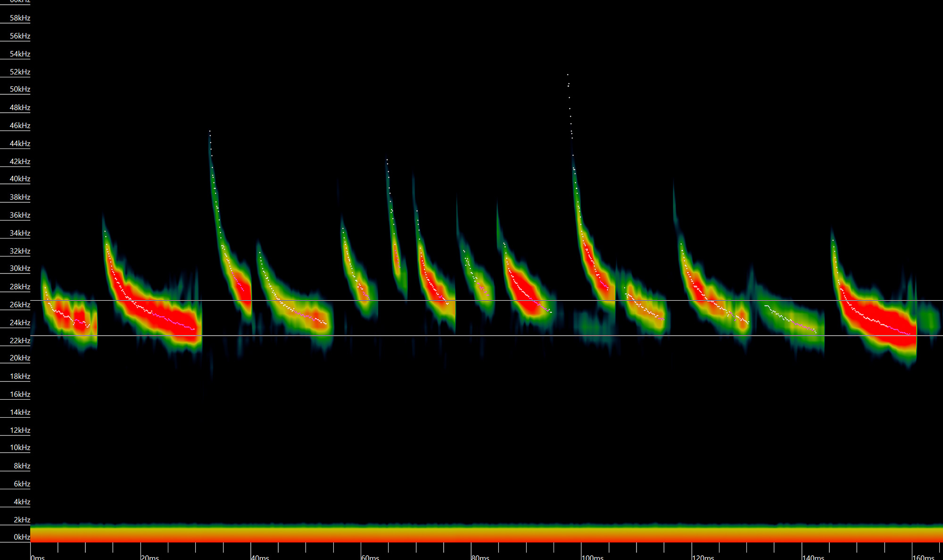Click the 100ms time axis marker

[x=593, y=557]
